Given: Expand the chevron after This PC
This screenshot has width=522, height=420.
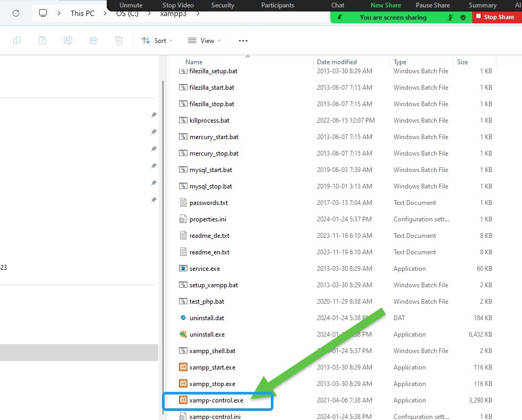Looking at the screenshot, I should tap(105, 13).
